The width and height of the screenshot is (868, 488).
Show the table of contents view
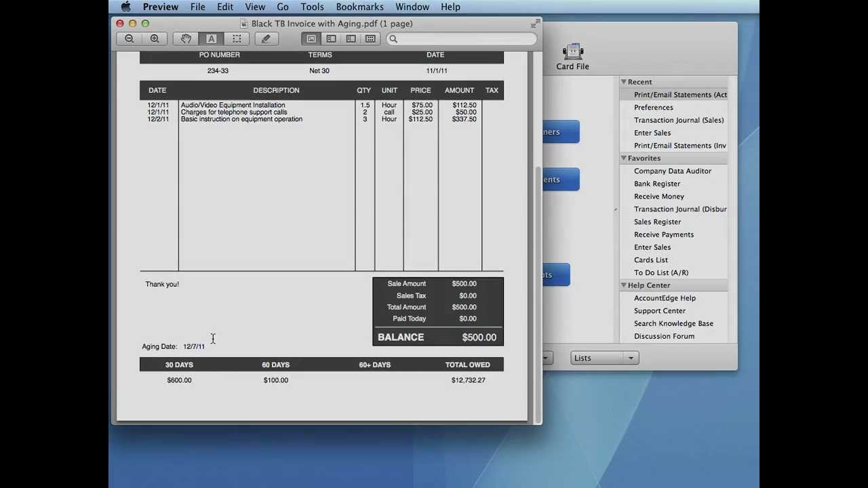351,39
